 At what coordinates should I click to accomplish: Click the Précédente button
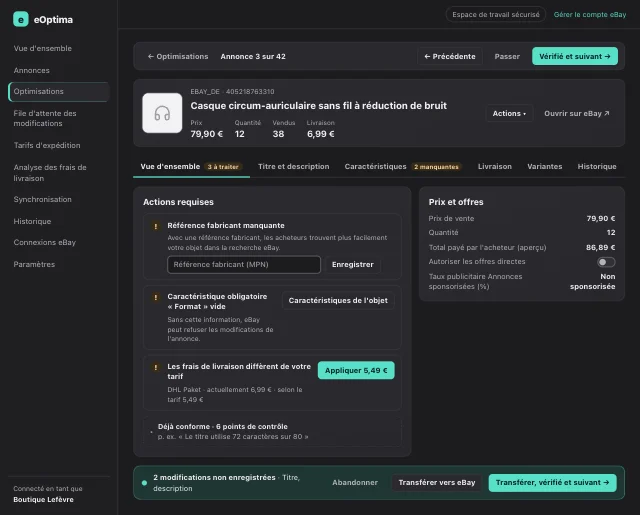point(450,56)
